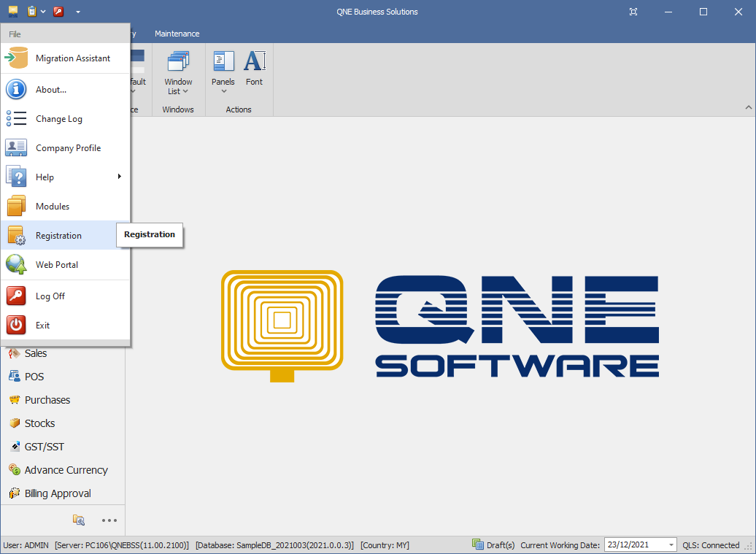Click the application menu icon in title bar

coord(13,11)
